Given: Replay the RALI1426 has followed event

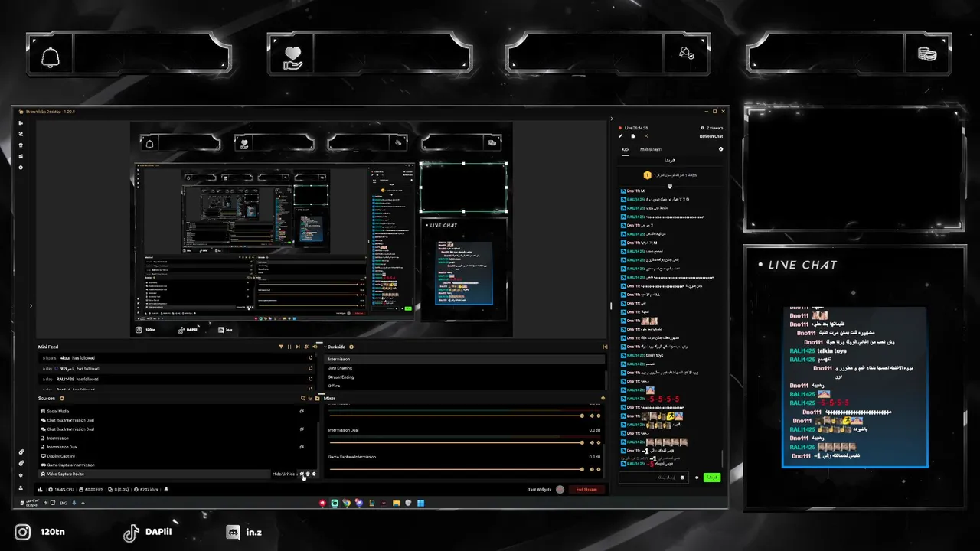Looking at the screenshot, I should (x=310, y=379).
